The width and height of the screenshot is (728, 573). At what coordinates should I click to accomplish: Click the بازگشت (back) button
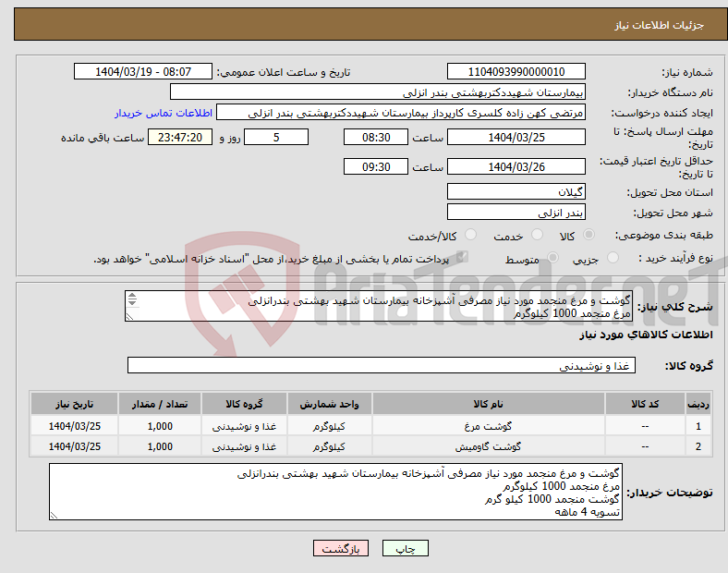(x=341, y=548)
